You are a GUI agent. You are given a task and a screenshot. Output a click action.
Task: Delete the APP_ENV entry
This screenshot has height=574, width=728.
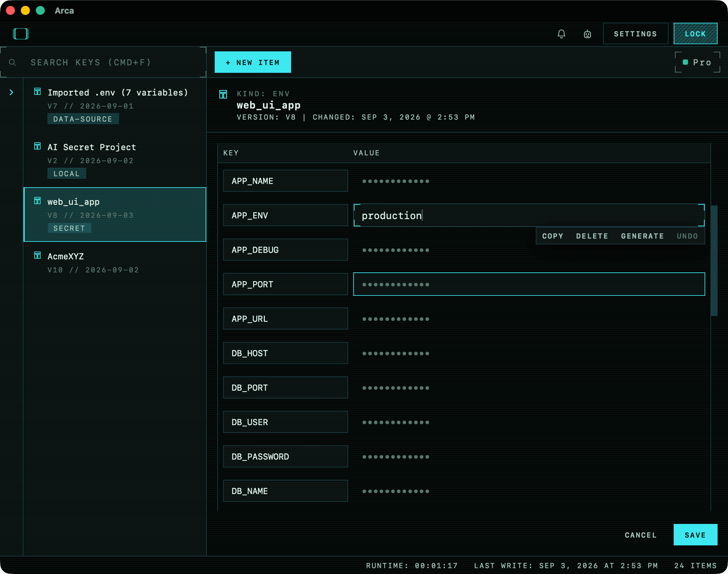pos(592,236)
